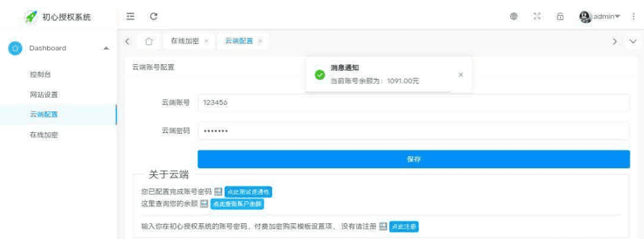The image size is (644, 239).
Task: Toggle the sidebar collapse icon
Action: tap(130, 16)
